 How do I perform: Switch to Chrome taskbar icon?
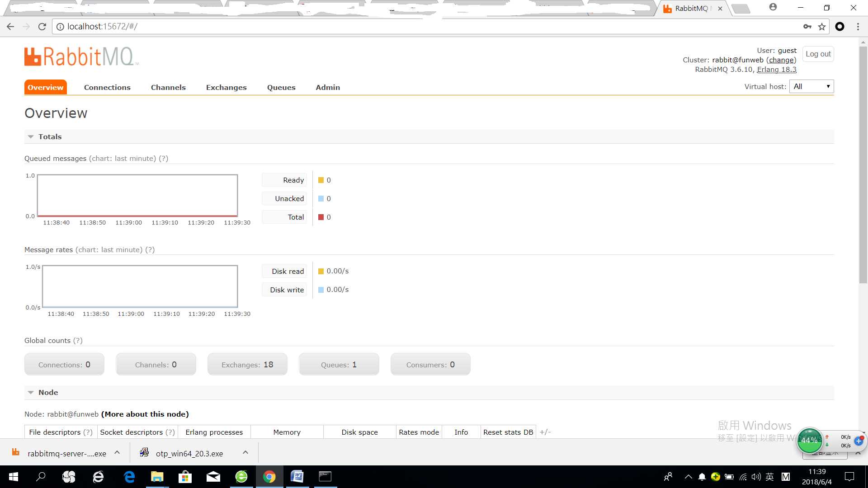tap(269, 477)
